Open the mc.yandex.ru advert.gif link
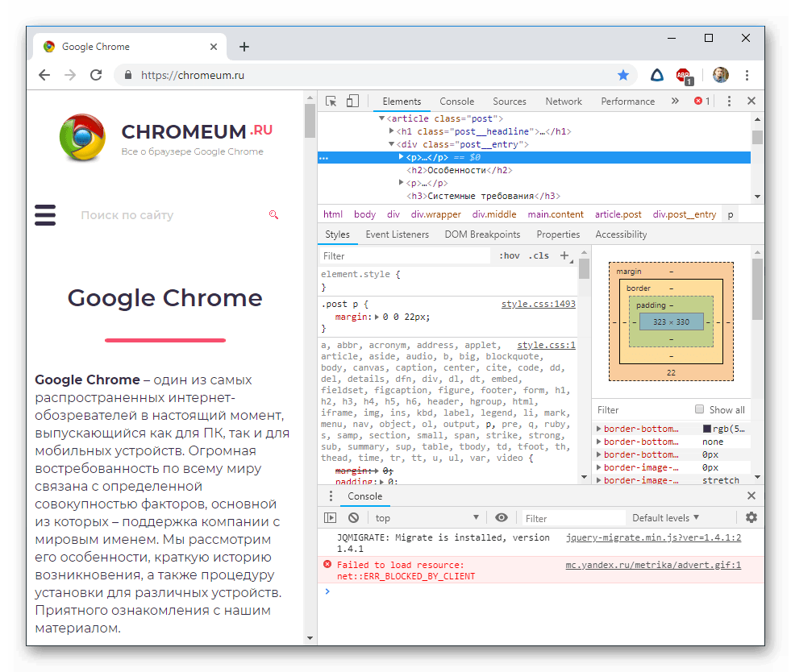791x672 pixels. tap(653, 565)
